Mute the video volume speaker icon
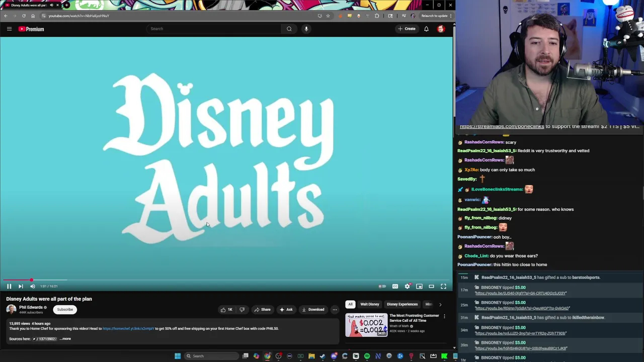644x362 pixels. click(33, 286)
